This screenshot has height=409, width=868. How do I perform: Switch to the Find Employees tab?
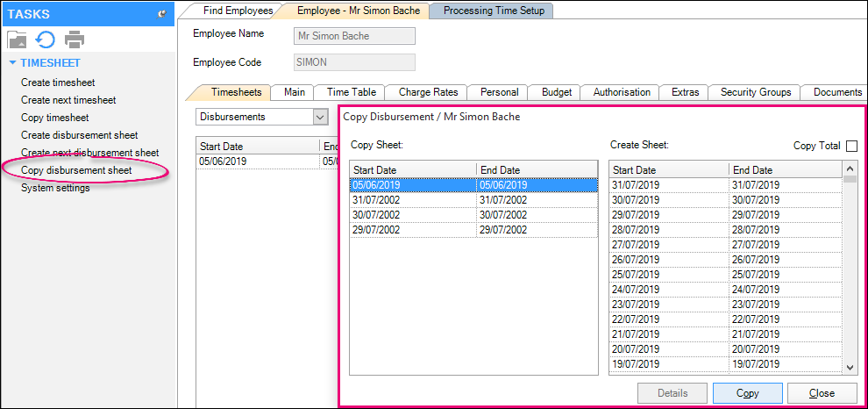coord(233,11)
